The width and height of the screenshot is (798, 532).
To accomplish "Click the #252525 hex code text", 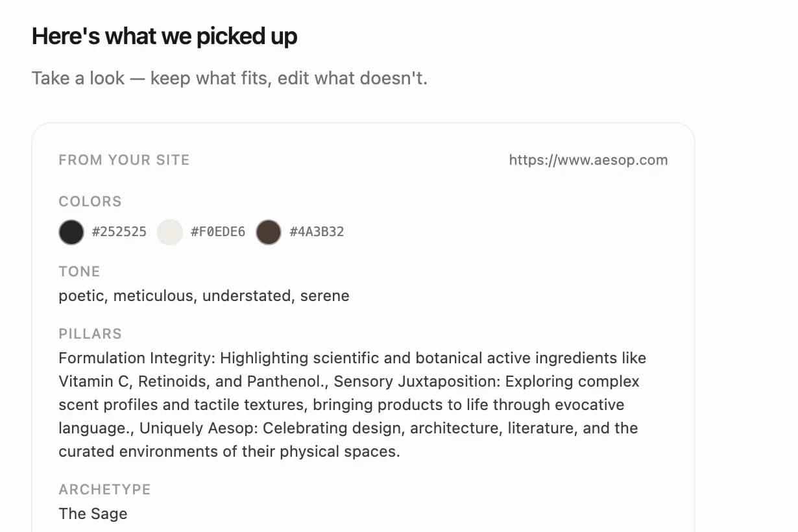I will 119,232.
